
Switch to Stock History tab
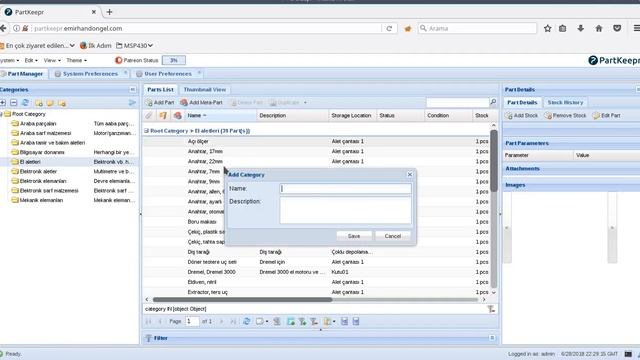(x=565, y=102)
